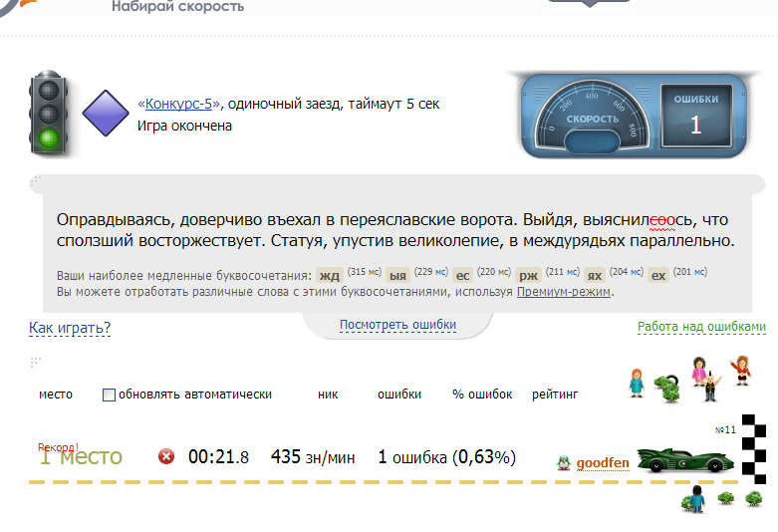Click Посмотреть ошибки link
The image size is (778, 532).
pyautogui.click(x=397, y=325)
